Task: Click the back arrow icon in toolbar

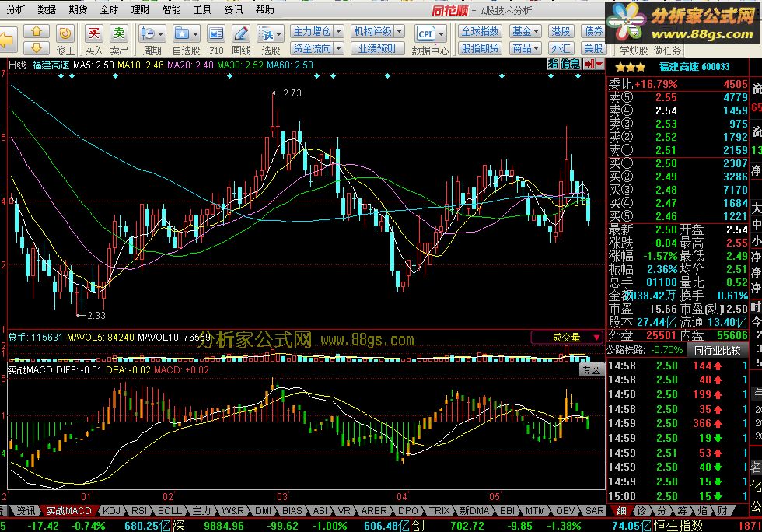Action: click(9, 40)
